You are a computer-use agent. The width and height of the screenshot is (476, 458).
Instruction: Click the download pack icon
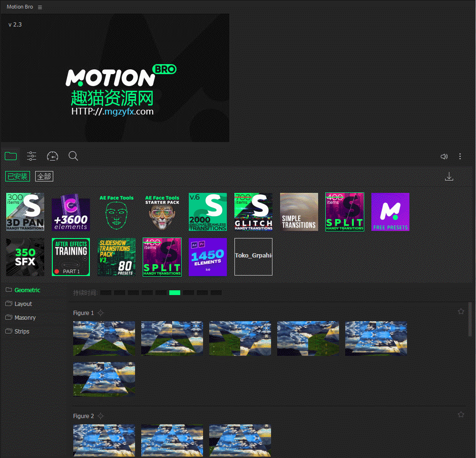[x=449, y=176]
